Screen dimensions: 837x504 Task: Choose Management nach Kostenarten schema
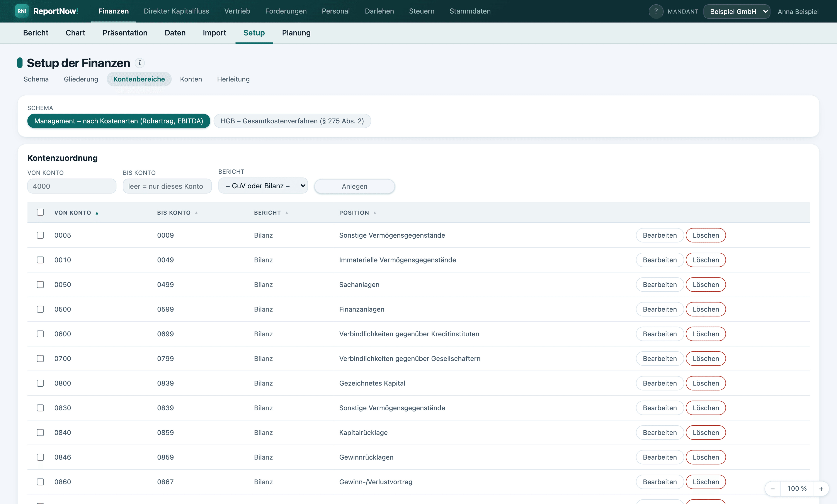[x=119, y=121]
